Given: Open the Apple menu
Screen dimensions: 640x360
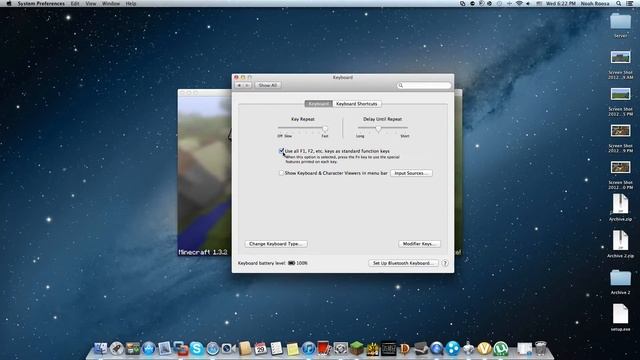Looking at the screenshot, I should tap(9, 3).
